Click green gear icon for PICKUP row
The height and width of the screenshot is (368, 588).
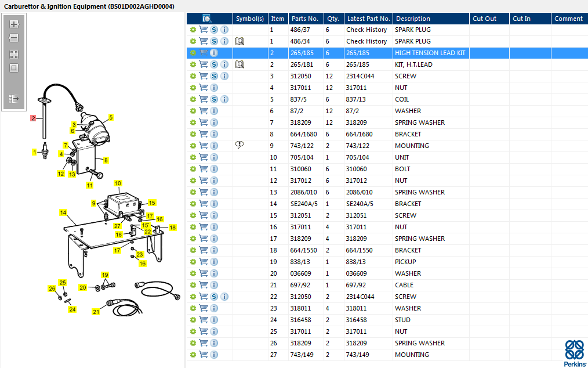193,262
